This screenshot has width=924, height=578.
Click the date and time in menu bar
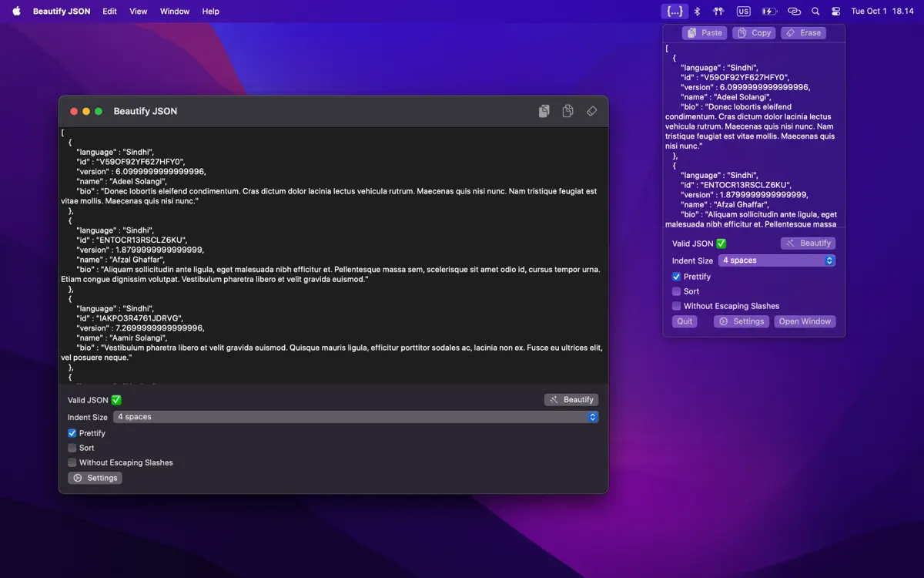click(x=882, y=12)
